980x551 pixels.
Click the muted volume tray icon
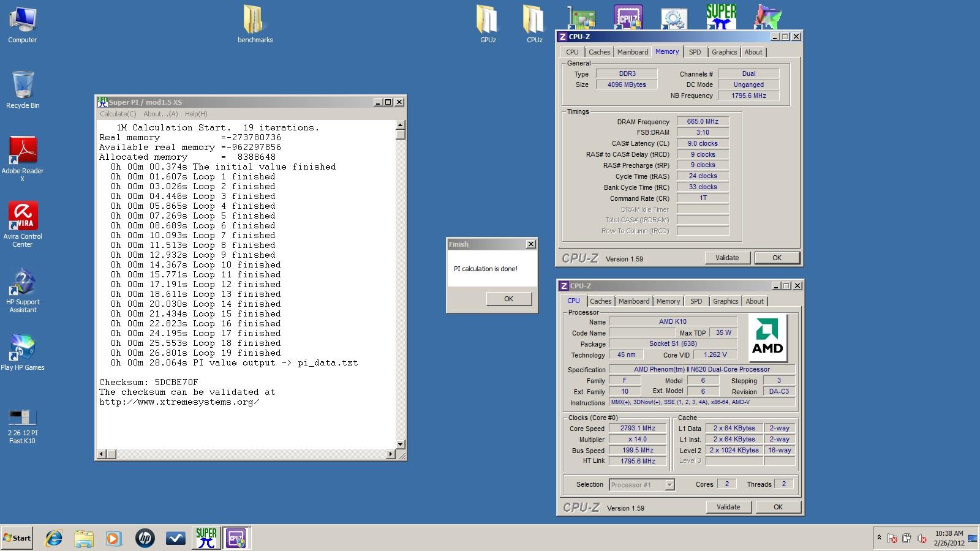(921, 539)
